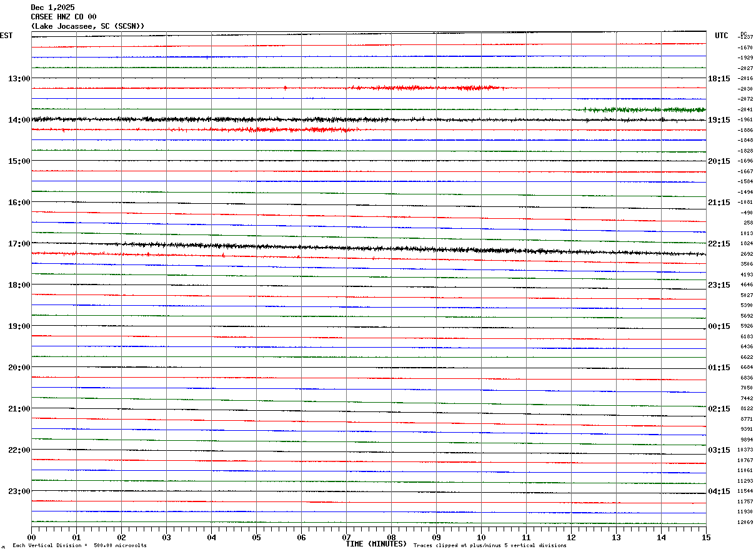This screenshot has height=554, width=756.
Task: Click the noisy black trace at 17:00 EST
Action: tap(369, 249)
